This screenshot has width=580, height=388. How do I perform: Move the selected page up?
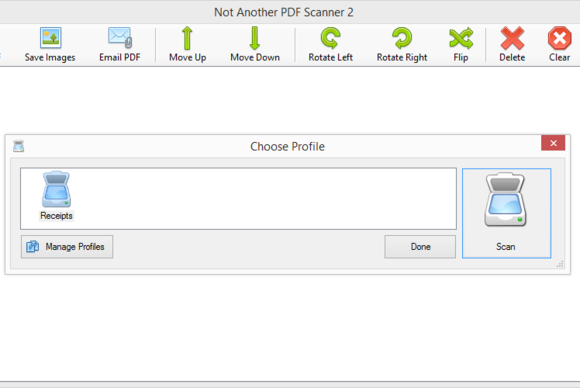pos(188,44)
